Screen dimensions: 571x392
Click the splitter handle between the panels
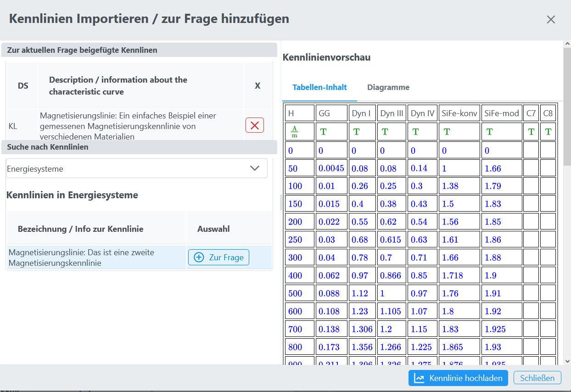(x=281, y=202)
